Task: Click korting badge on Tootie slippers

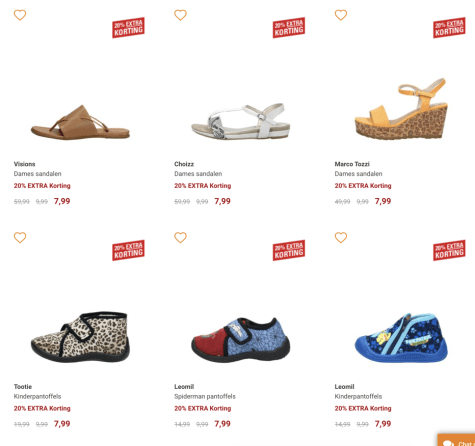Action: point(128,250)
